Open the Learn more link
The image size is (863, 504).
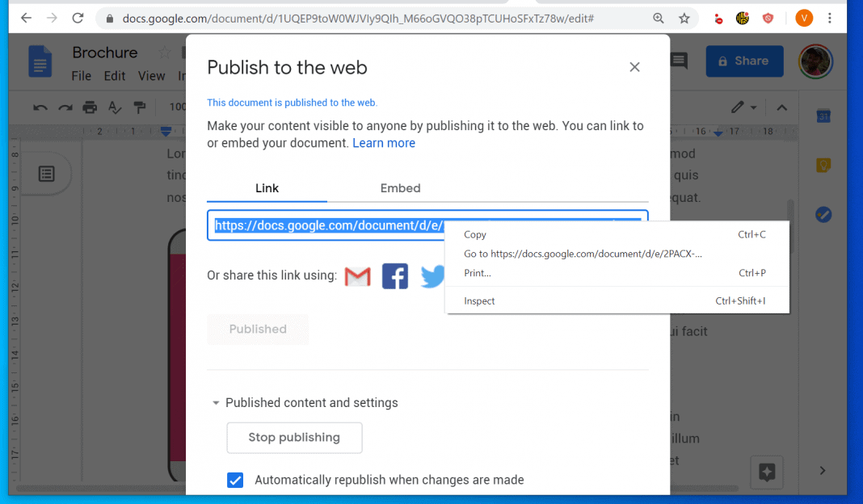click(x=384, y=143)
